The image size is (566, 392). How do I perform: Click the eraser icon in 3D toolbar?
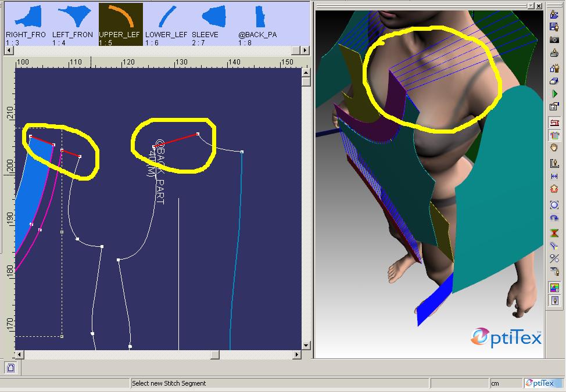point(554,82)
